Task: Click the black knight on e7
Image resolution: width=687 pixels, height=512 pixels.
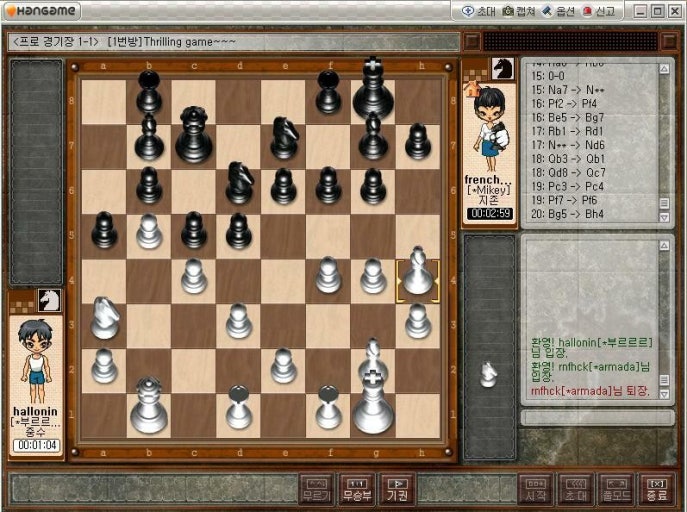Action: (x=284, y=139)
